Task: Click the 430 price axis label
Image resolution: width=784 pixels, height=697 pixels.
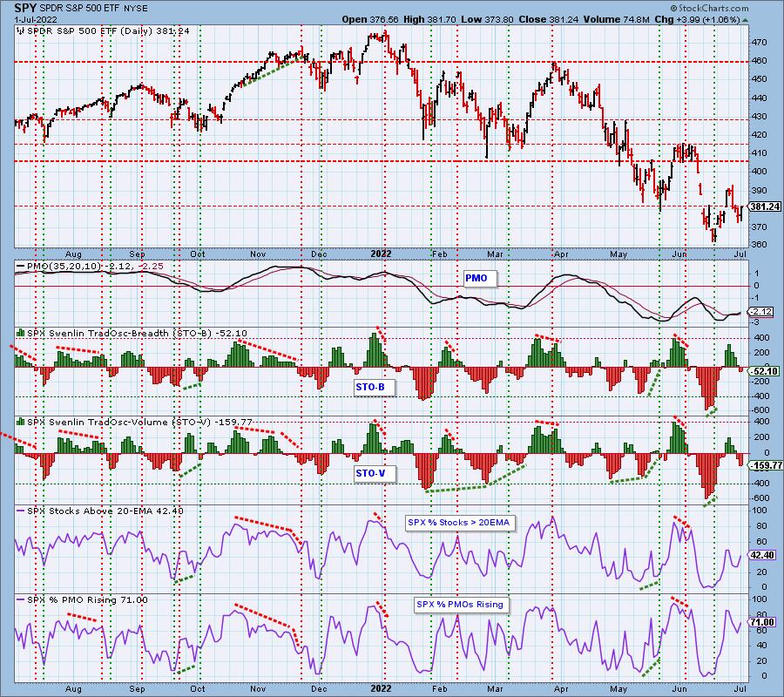Action: coord(760,117)
